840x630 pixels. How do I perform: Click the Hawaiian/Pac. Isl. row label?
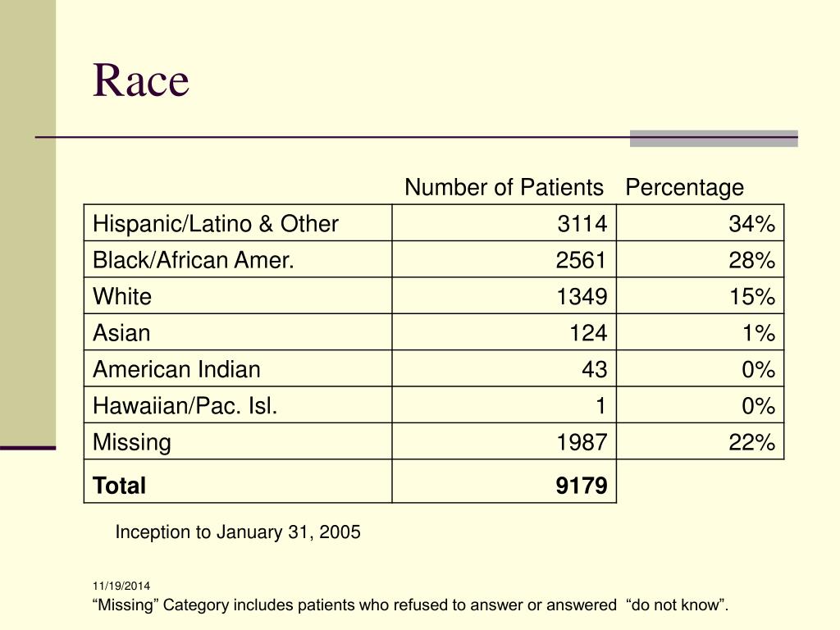click(185, 405)
